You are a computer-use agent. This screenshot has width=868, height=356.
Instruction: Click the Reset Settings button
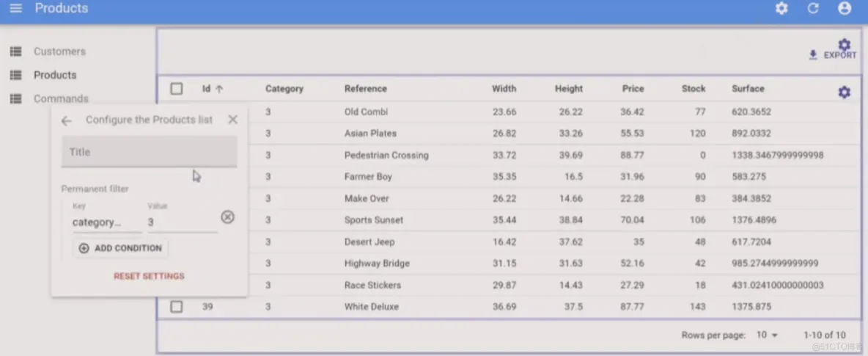(x=149, y=277)
